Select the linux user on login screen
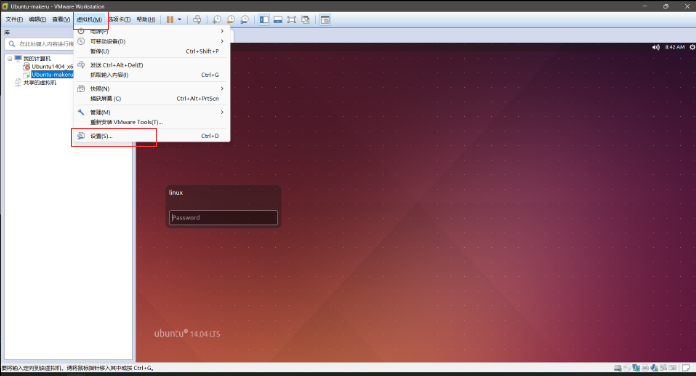The width and height of the screenshot is (696, 376). pyautogui.click(x=176, y=193)
